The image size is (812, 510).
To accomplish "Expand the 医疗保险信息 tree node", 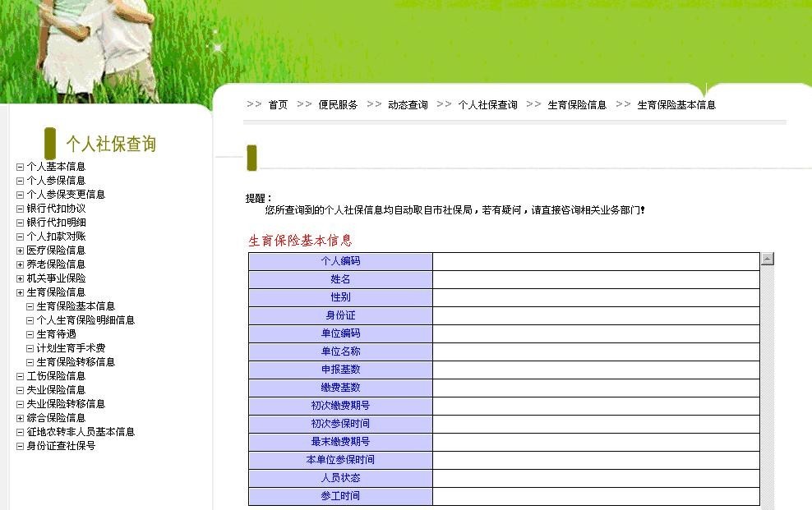I will pyautogui.click(x=19, y=250).
